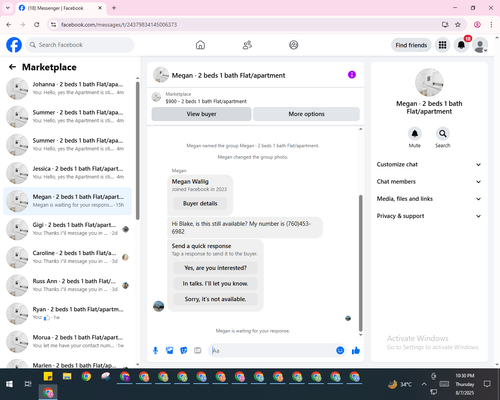Open the Buyer details button
The height and width of the screenshot is (400, 500).
tap(200, 203)
